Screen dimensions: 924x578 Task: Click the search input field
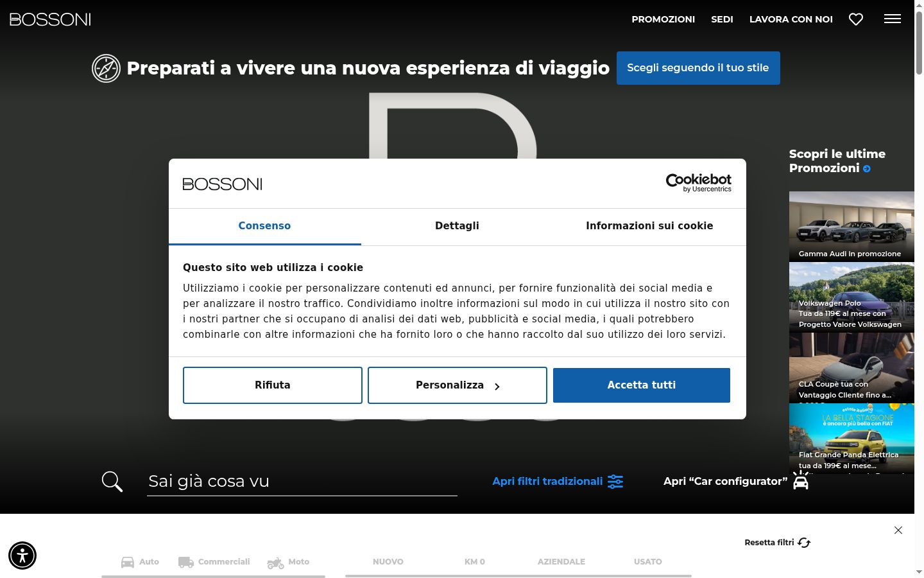click(302, 482)
